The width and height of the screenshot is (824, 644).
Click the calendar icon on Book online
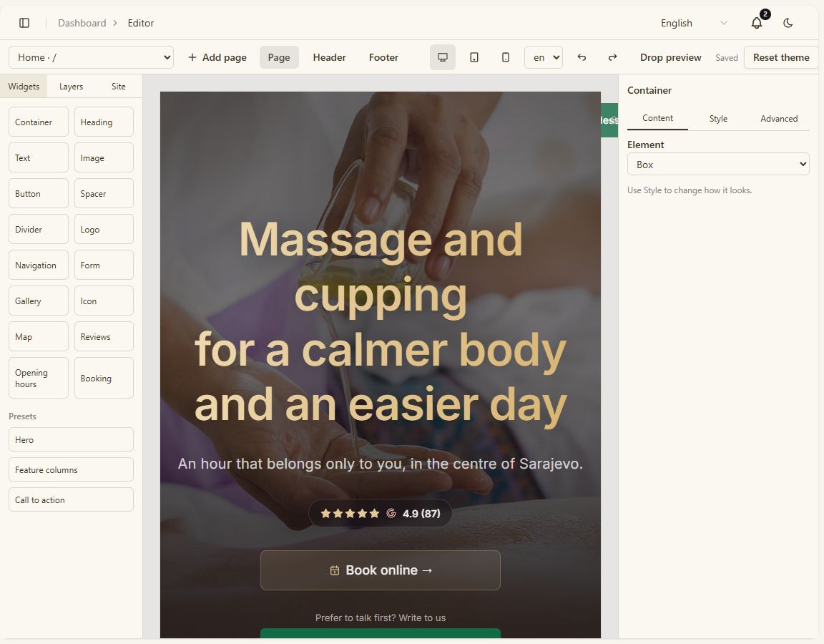pos(334,570)
